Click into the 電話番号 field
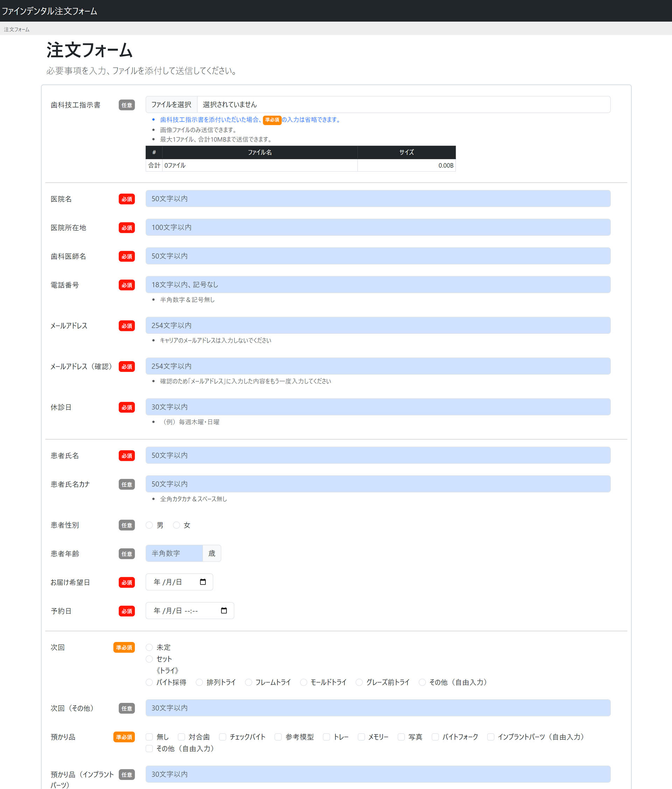672x789 pixels. 378,284
